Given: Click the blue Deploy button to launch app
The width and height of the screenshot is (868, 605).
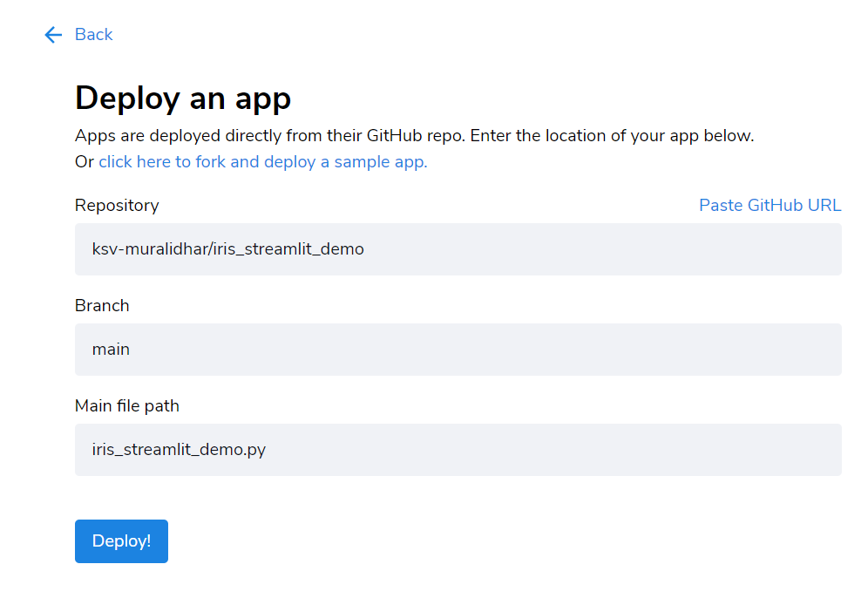Looking at the screenshot, I should pos(121,540).
